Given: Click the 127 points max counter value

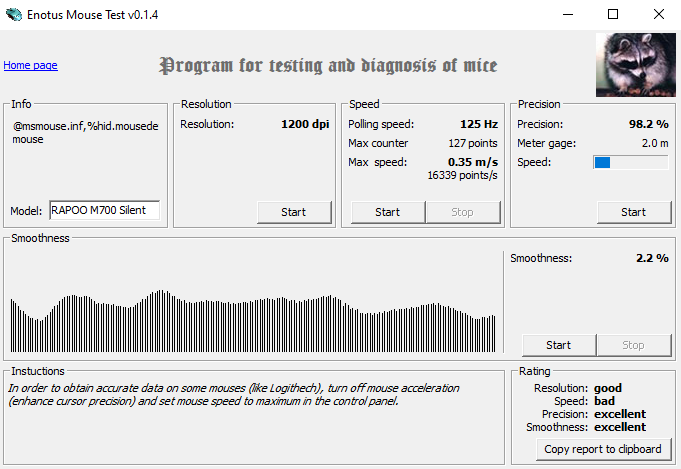Looking at the screenshot, I should coord(473,143).
